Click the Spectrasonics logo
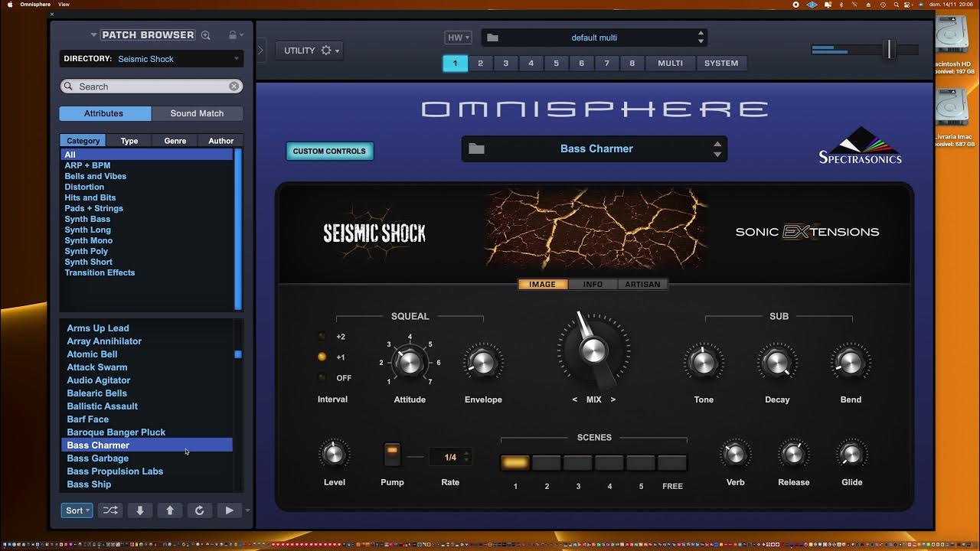 pos(860,145)
